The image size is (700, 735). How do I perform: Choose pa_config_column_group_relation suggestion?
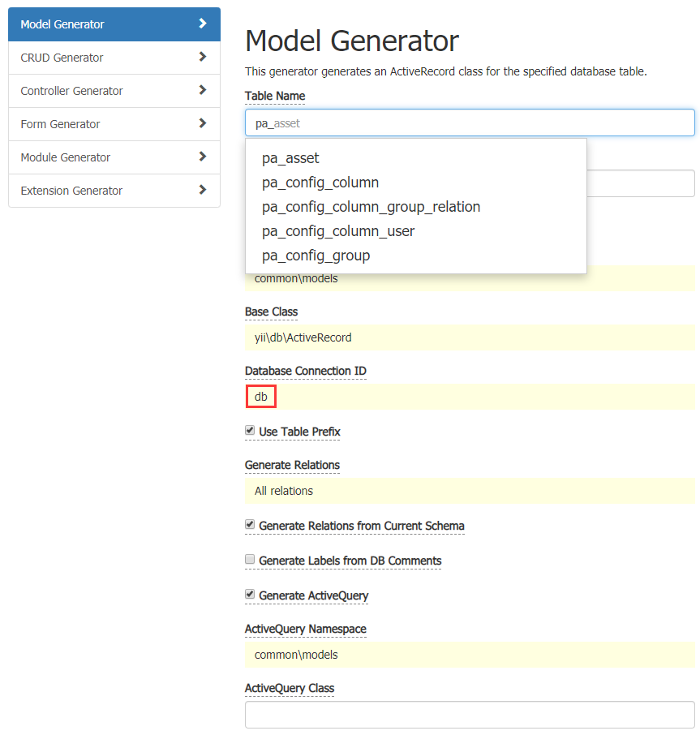point(371,207)
